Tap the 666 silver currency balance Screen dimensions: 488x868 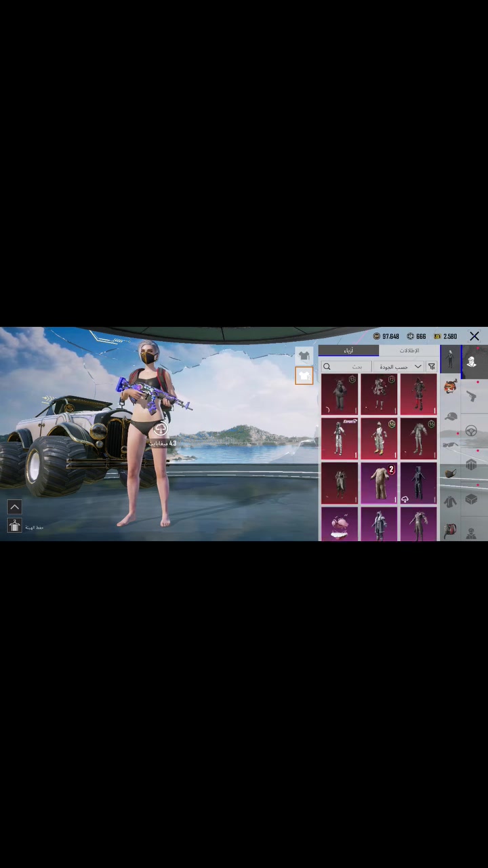416,336
